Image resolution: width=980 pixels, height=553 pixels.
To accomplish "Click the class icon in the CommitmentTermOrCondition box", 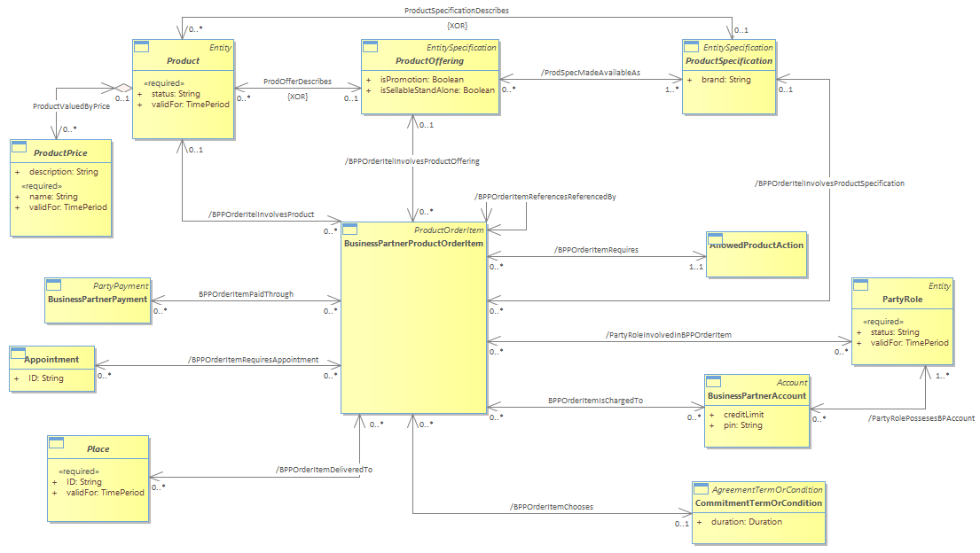I will click(x=702, y=488).
